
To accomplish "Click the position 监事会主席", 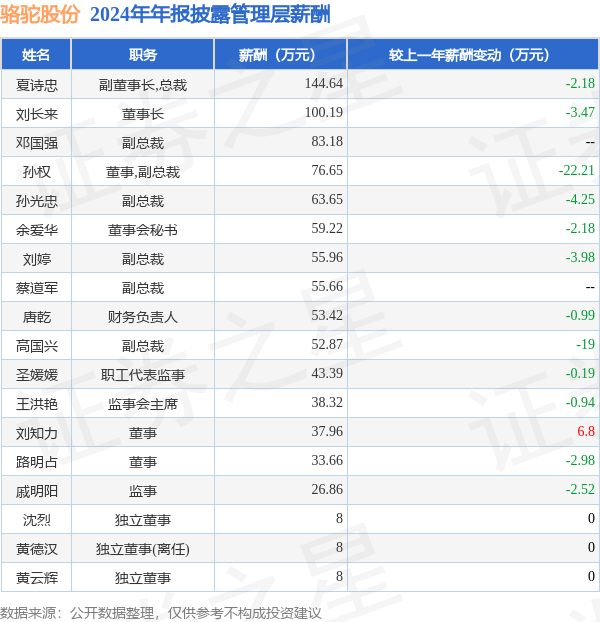I will 143,404.
